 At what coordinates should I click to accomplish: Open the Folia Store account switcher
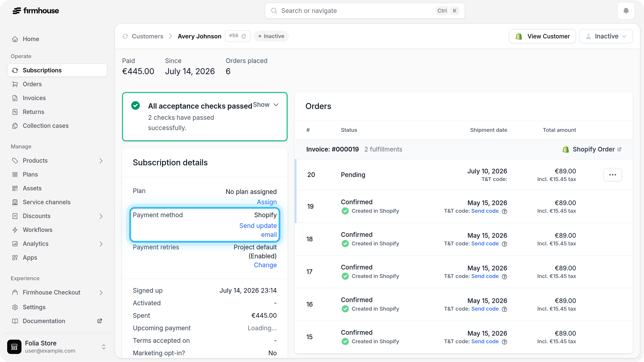[x=104, y=347]
